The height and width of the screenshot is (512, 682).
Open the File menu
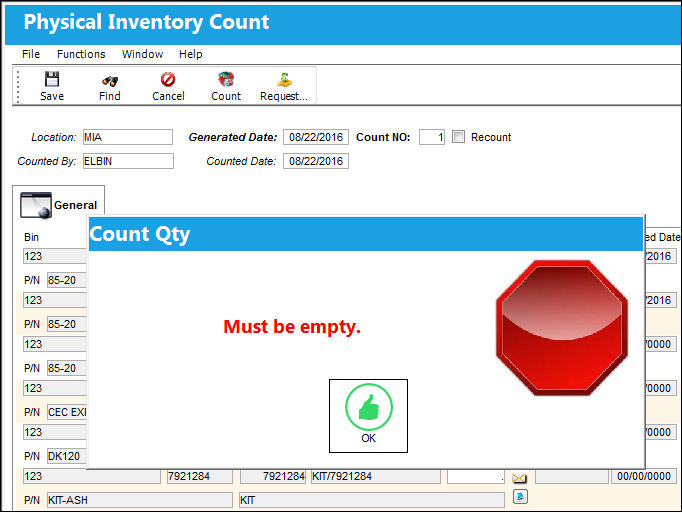31,54
